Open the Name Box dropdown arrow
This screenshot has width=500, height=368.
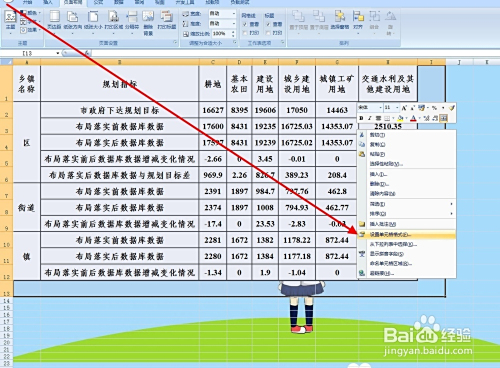[58, 53]
